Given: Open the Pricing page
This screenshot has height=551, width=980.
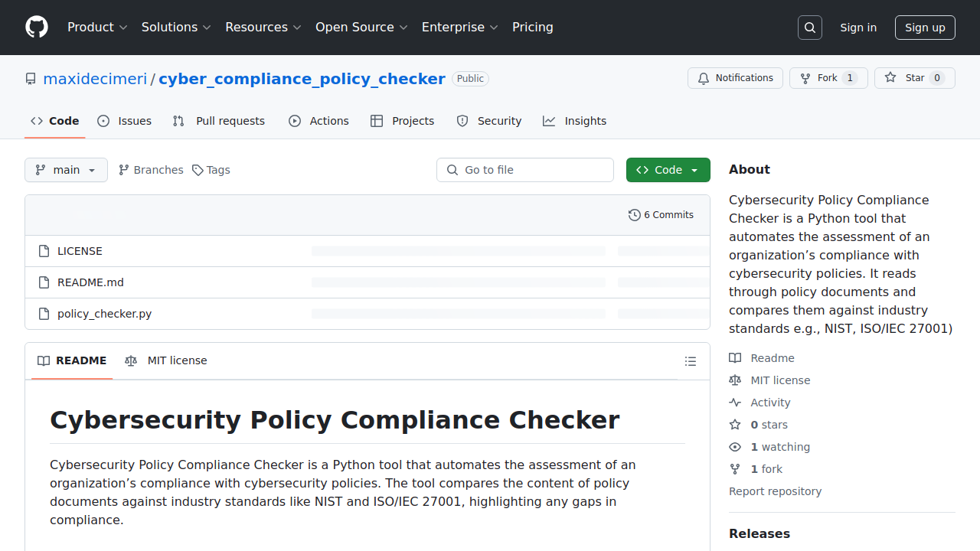Looking at the screenshot, I should click(533, 28).
